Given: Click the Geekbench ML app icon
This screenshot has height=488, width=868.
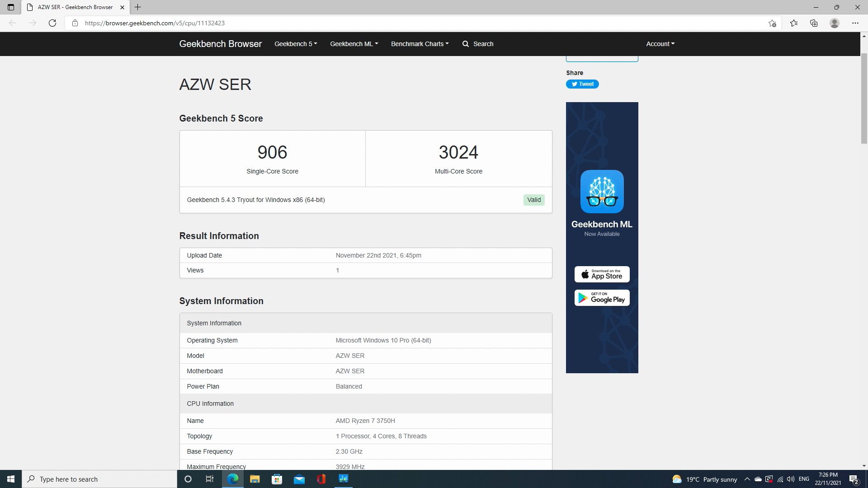Looking at the screenshot, I should click(602, 192).
